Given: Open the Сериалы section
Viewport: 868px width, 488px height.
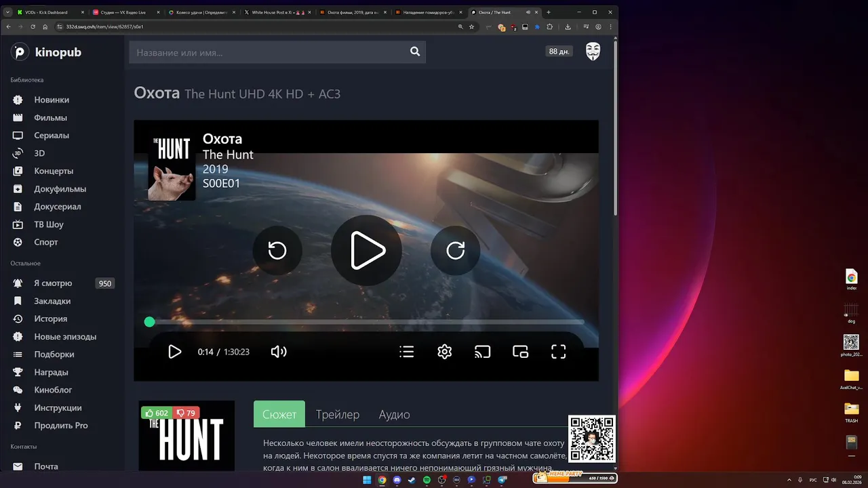Looking at the screenshot, I should [52, 135].
